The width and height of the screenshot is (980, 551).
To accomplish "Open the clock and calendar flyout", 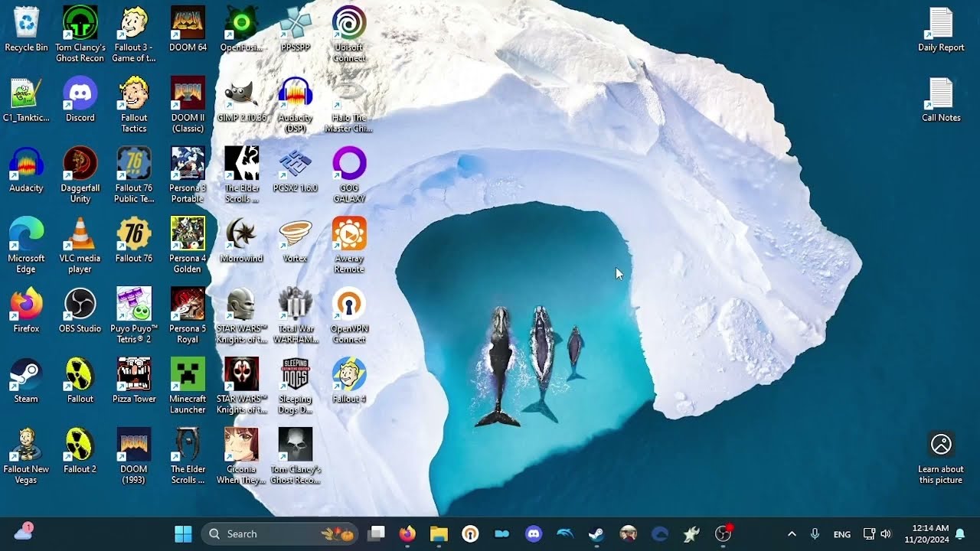I will 927,534.
